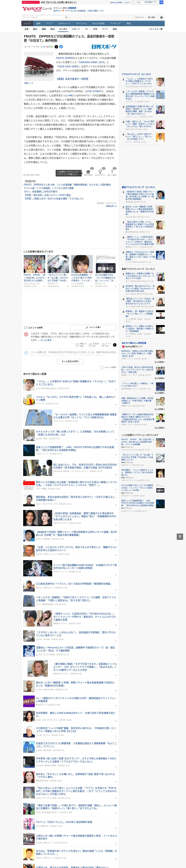The image size is (186, 868).
Task: Click the back-to-top arrow button
Action: coord(180,536)
